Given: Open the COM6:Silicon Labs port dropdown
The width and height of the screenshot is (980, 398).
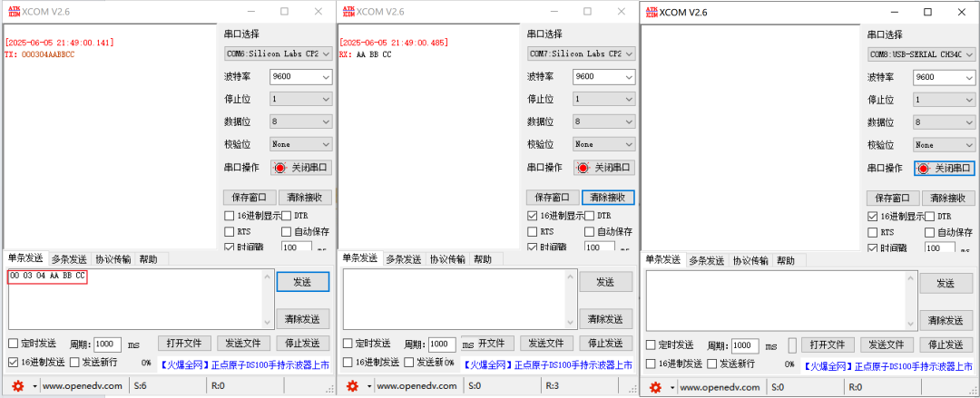Looking at the screenshot, I should (x=279, y=53).
